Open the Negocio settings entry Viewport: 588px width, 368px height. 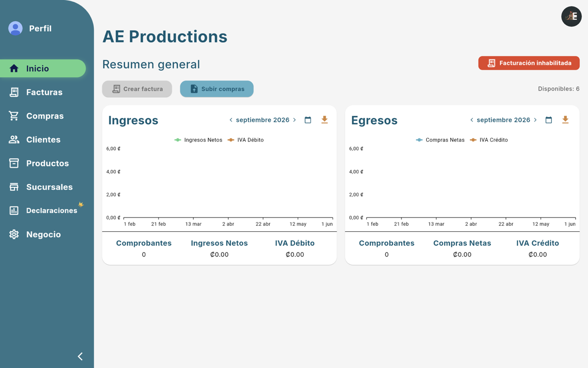pos(43,234)
